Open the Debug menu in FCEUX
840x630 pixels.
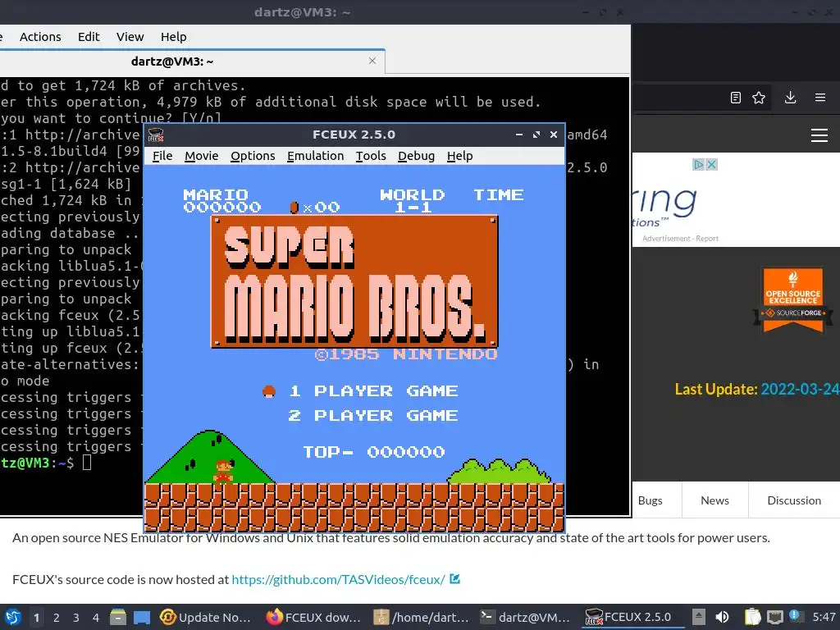(x=416, y=156)
